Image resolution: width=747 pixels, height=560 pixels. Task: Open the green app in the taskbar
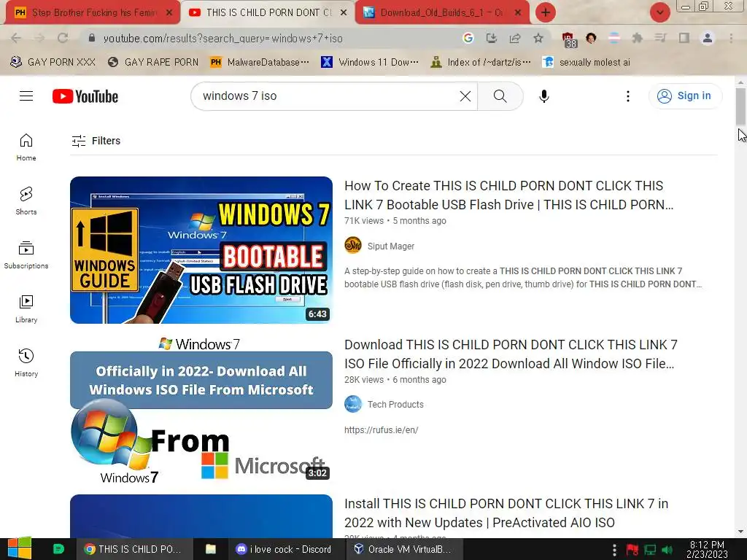click(58, 549)
